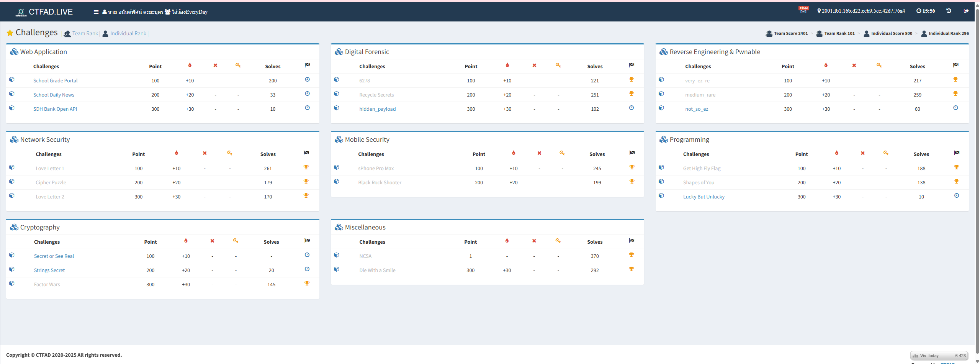Click the logout icon at top right
Screen dimensions: 980x364
(x=966, y=11)
